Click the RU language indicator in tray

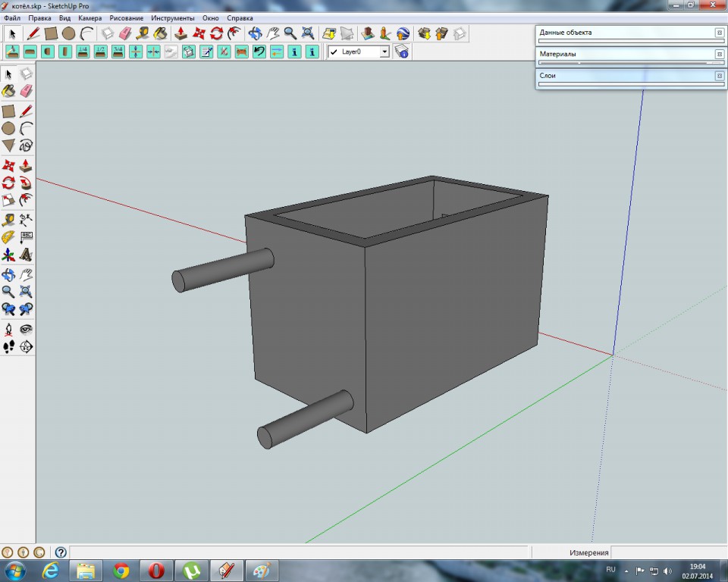click(x=611, y=569)
